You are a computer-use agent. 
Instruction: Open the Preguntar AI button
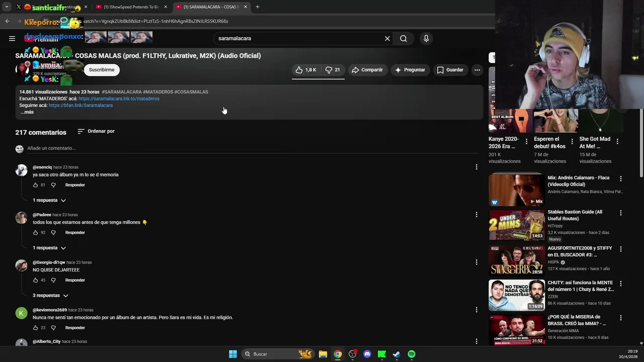tap(410, 70)
